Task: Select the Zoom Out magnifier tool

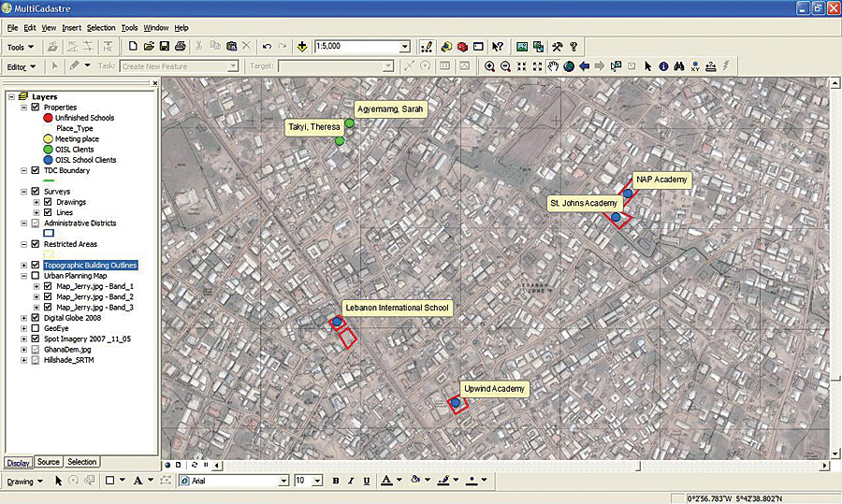Action: pos(505,66)
